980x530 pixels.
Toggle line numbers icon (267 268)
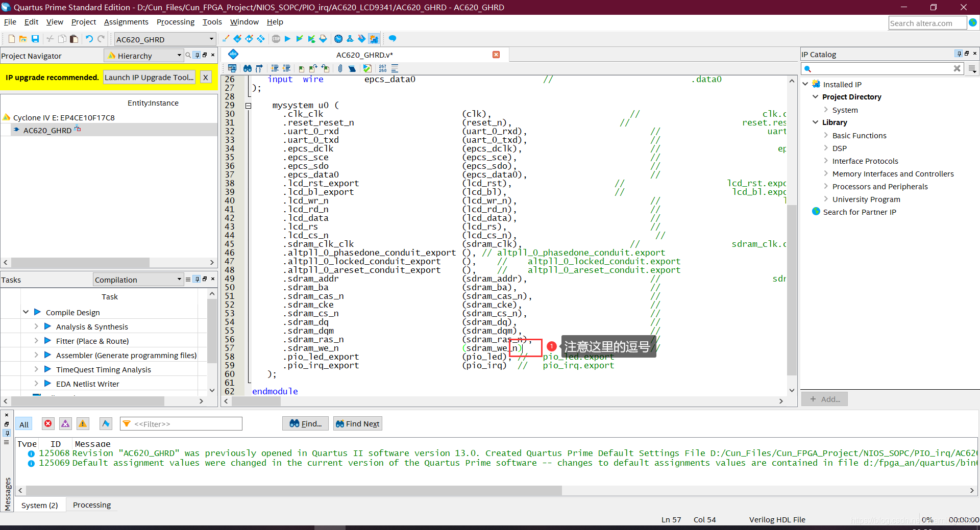383,68
